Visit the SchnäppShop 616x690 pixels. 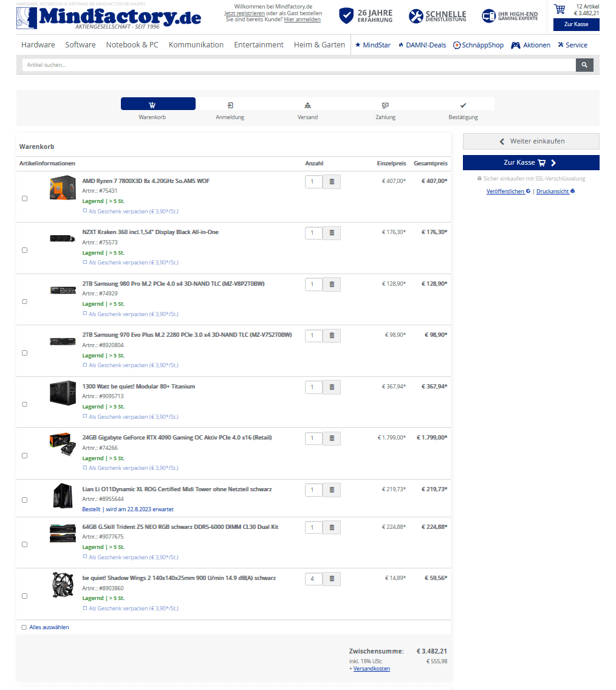click(478, 45)
